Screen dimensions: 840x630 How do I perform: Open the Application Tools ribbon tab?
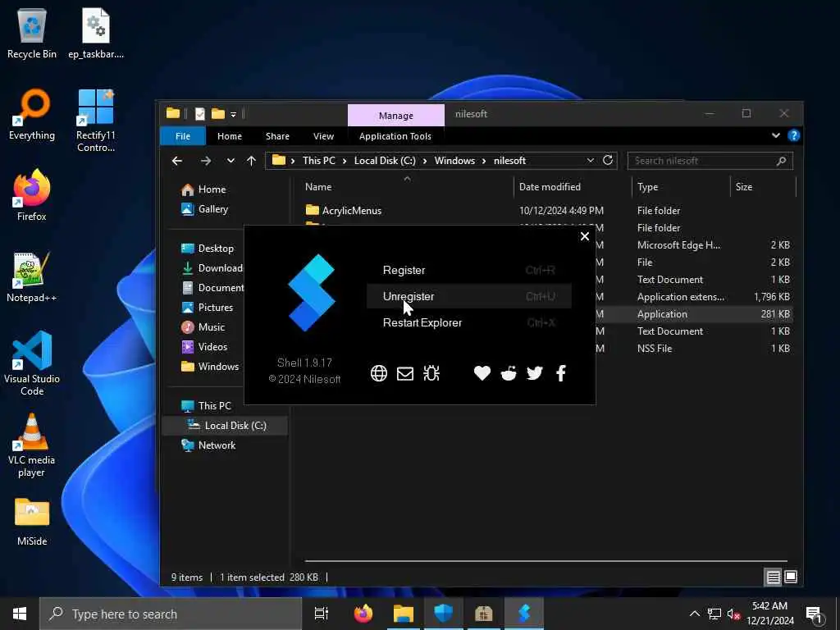click(x=395, y=136)
